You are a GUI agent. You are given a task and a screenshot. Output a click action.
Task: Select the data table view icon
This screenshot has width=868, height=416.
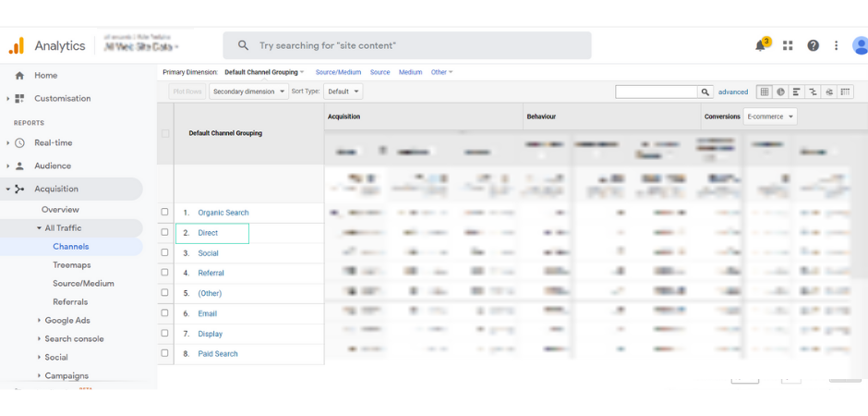(765, 92)
